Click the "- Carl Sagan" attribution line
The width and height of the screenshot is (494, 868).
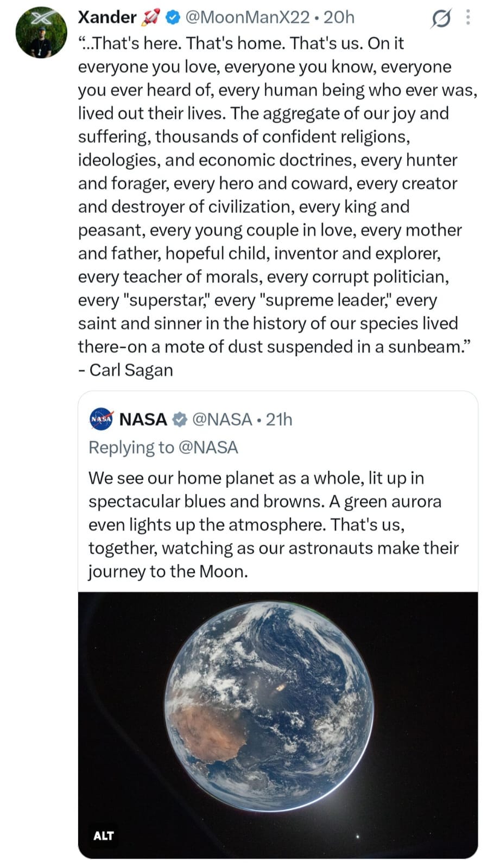click(125, 370)
